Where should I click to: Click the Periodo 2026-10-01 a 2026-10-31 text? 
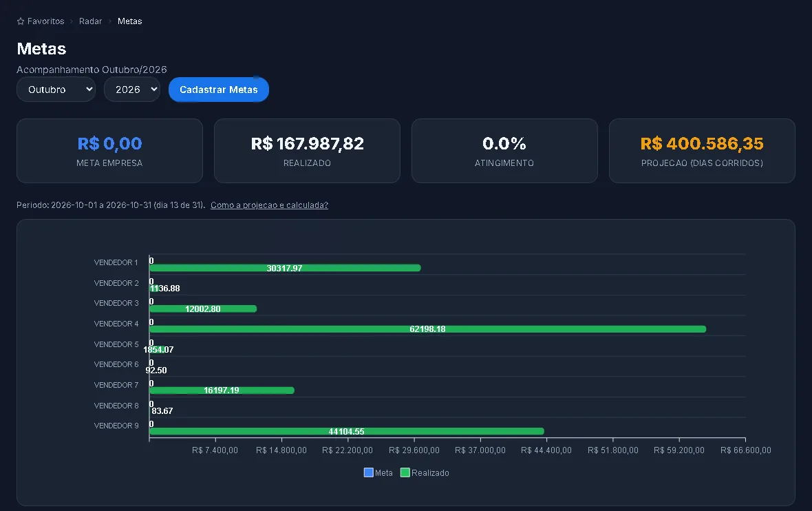pos(111,205)
